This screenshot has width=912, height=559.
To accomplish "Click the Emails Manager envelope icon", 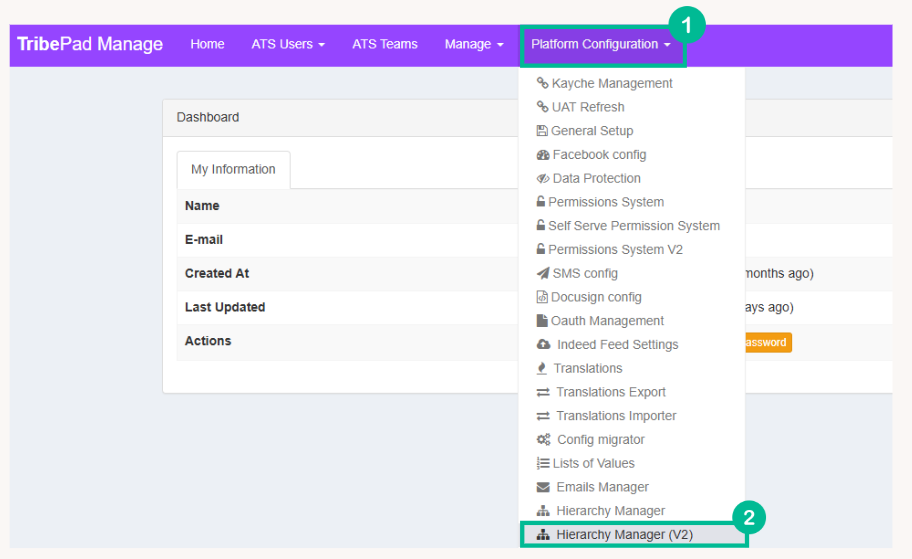I will pos(543,487).
